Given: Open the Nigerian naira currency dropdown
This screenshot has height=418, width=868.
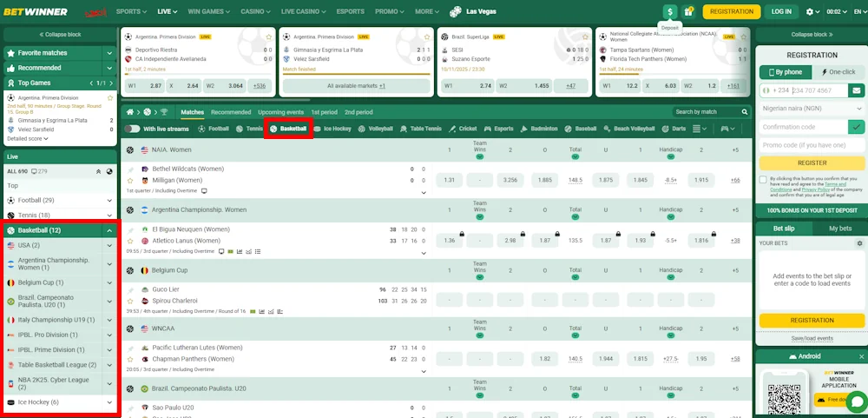Looking at the screenshot, I should (812, 109).
